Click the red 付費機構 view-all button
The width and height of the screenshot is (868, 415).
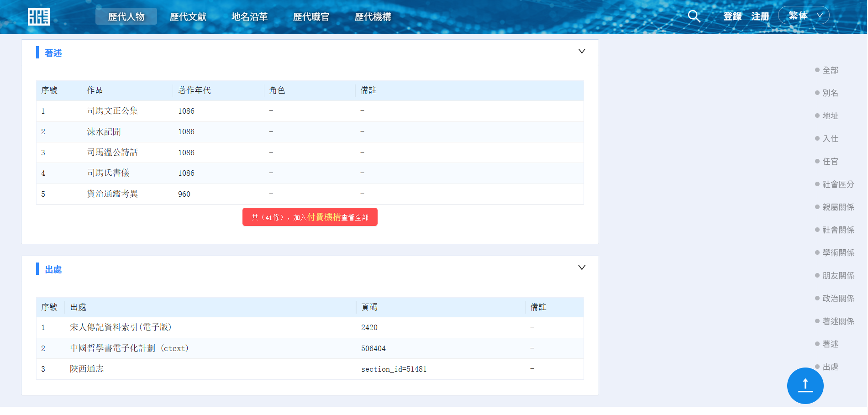pos(310,217)
